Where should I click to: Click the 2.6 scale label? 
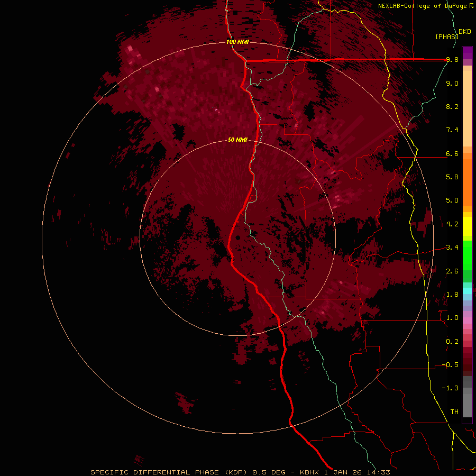click(x=452, y=271)
